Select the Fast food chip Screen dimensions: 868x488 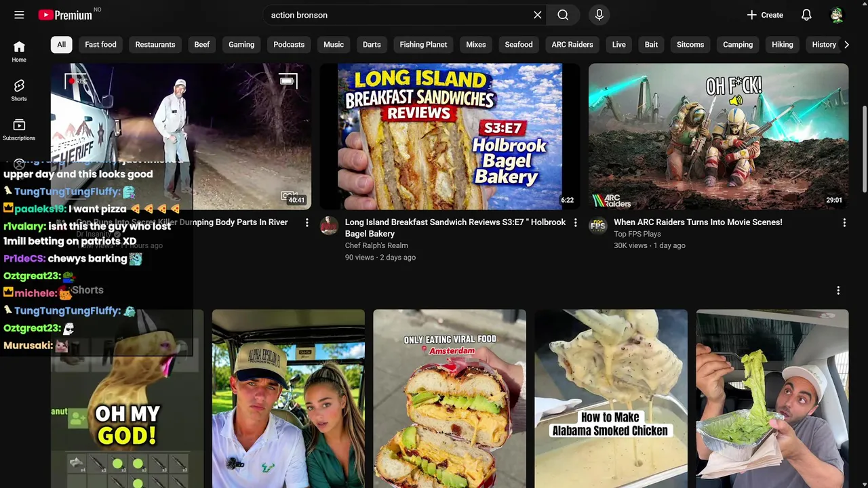100,45
